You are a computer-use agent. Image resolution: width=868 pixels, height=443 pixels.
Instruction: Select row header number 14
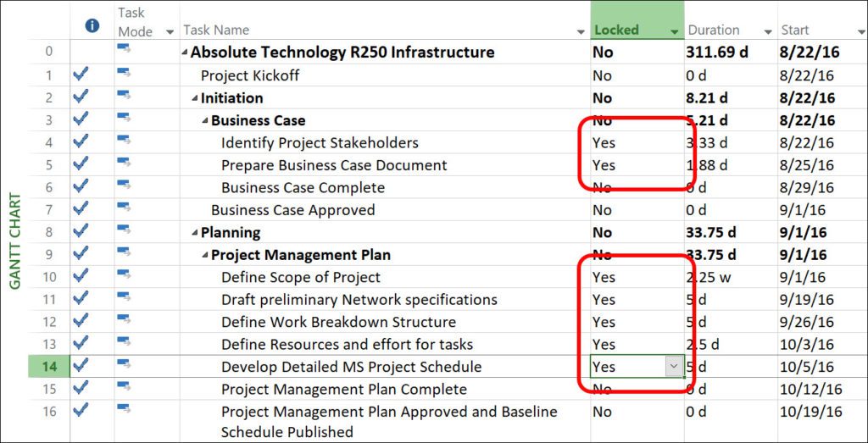[x=49, y=367]
